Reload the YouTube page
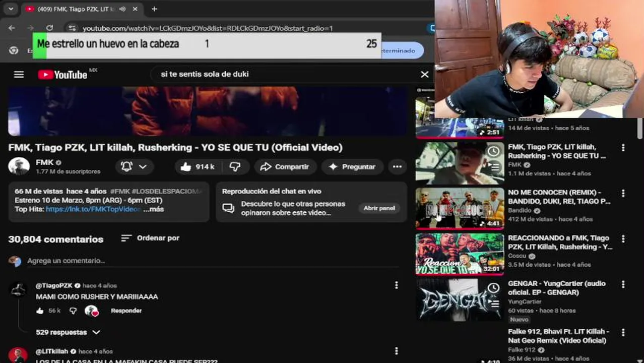The width and height of the screenshot is (644, 363). point(49,28)
